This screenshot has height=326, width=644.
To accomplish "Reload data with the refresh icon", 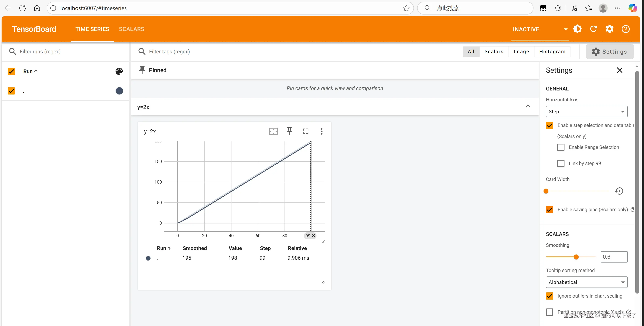I will click(x=593, y=29).
